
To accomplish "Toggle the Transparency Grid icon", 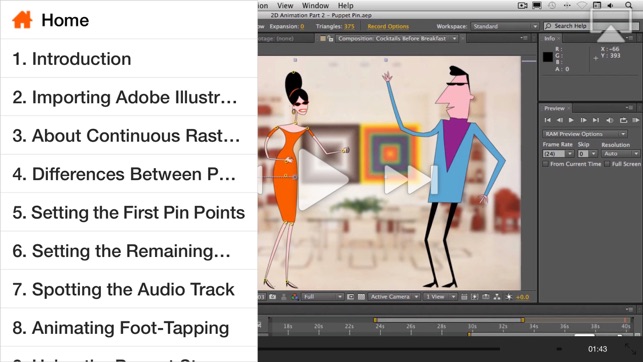I will coord(361,297).
